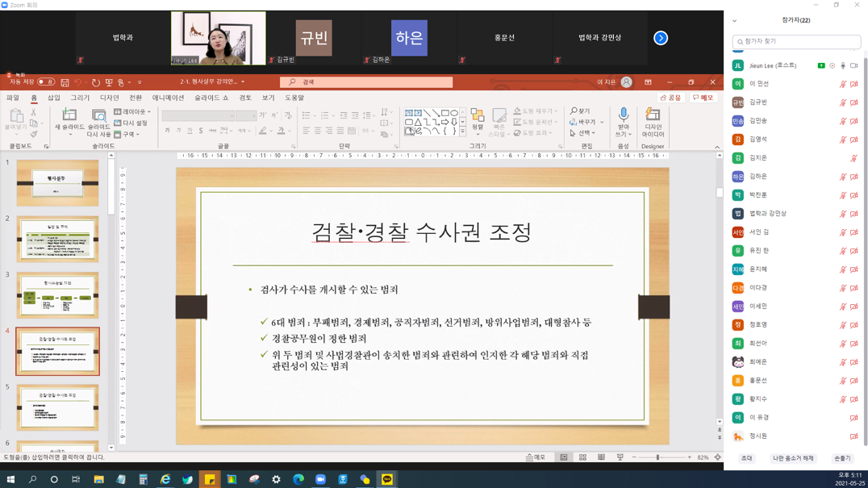The width and height of the screenshot is (868, 488).
Task: Pick the straight line shape tool
Action: (x=427, y=113)
